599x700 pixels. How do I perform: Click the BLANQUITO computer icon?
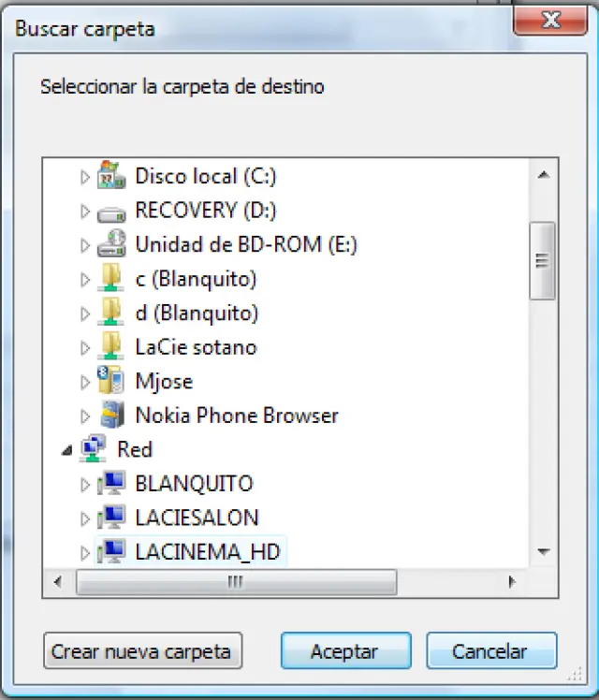click(111, 485)
